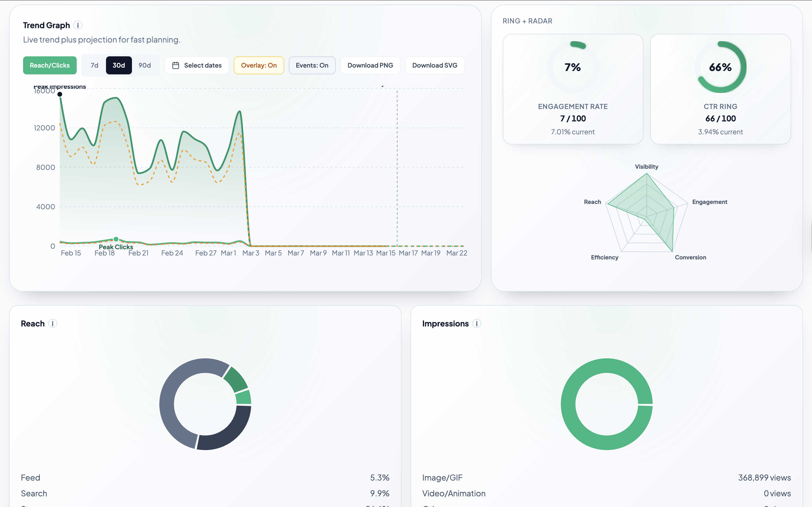Click the CTR Ring gauge

(x=720, y=67)
